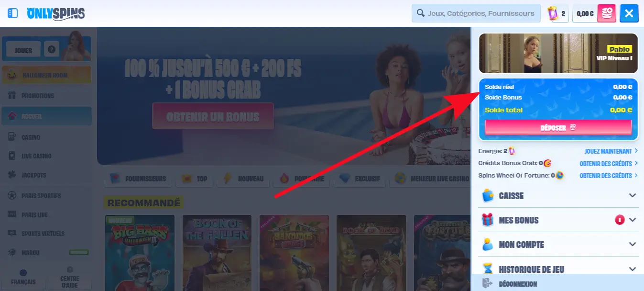Expand the CAISSE section chevron
Viewport: 644px width, 291px height.
pos(633,195)
